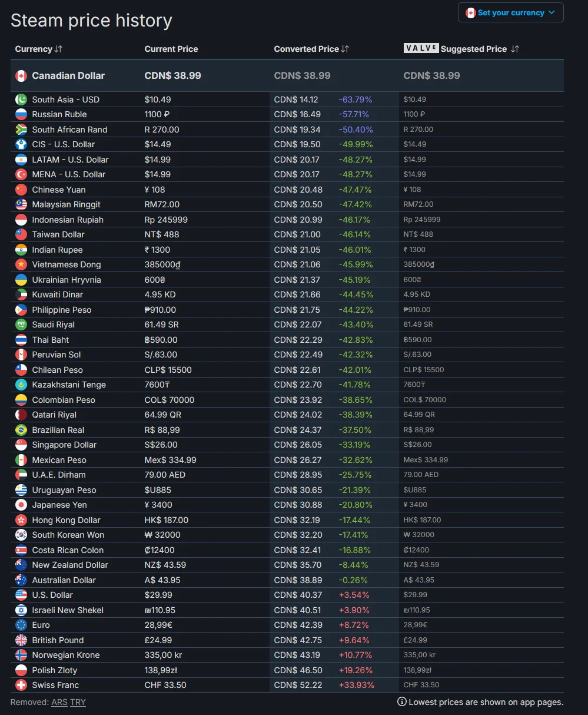This screenshot has height=715, width=588.
Task: Click the CDN$ 16.49 converted Ruble price
Action: (x=297, y=114)
